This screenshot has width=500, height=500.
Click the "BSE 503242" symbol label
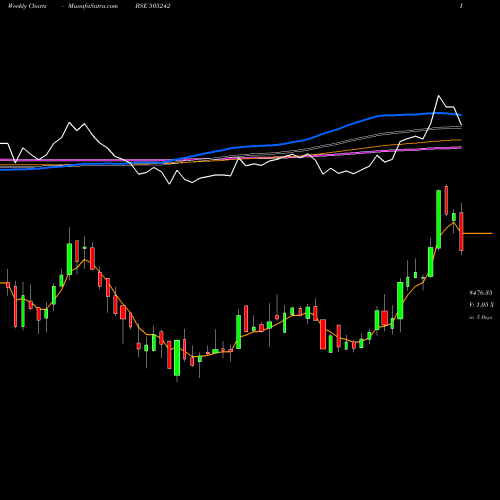click(153, 6)
